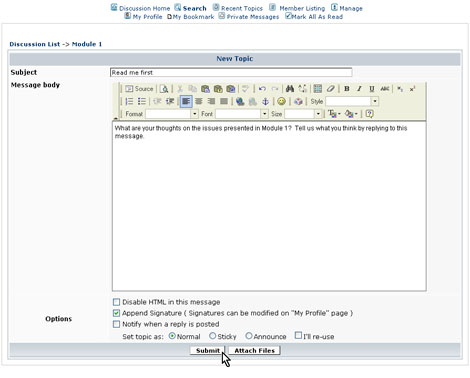Click the Select All icon

(318, 89)
